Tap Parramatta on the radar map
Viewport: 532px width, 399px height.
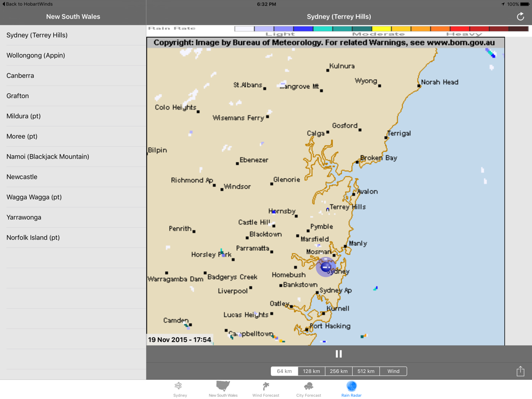tap(252, 248)
